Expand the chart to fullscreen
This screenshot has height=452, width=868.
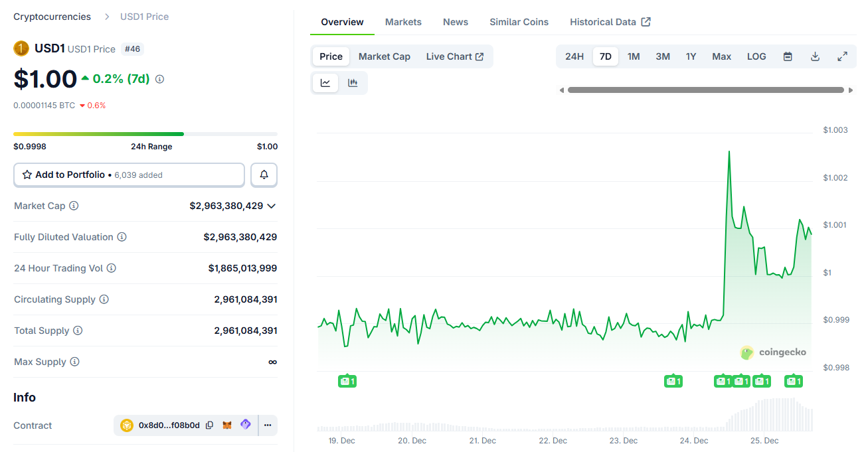pyautogui.click(x=843, y=56)
